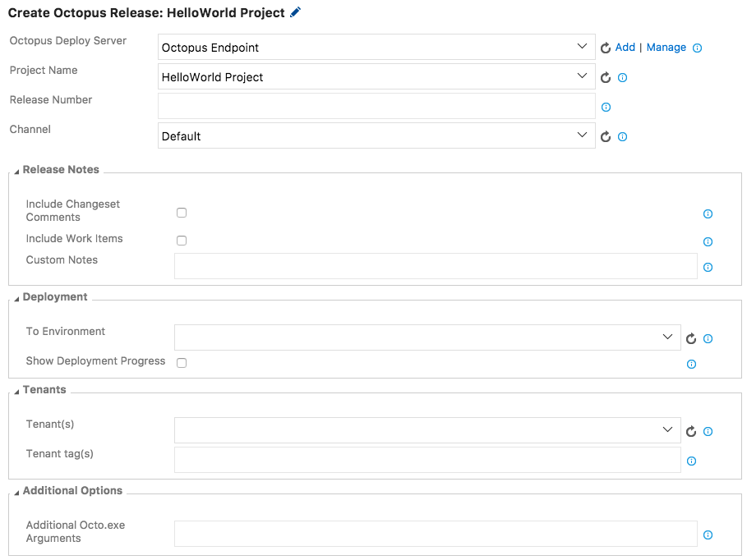Open the Project Name dropdown
The height and width of the screenshot is (560, 747).
point(376,76)
